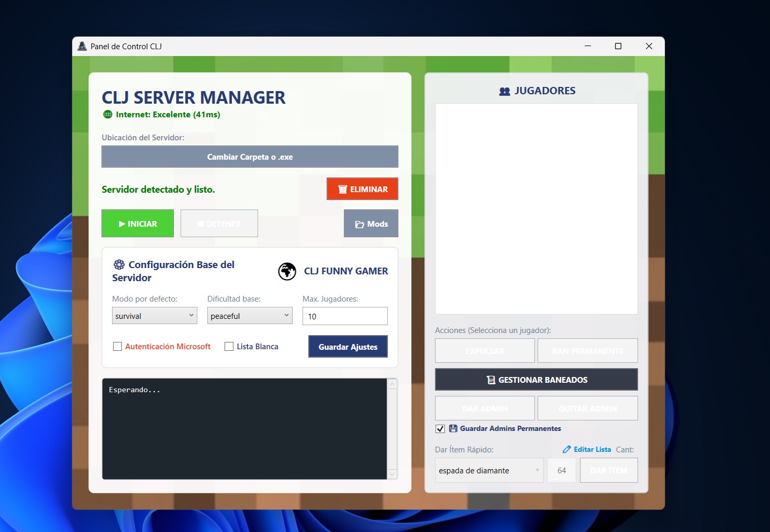Click the console scrollbar up arrow
The height and width of the screenshot is (532, 770).
392,384
